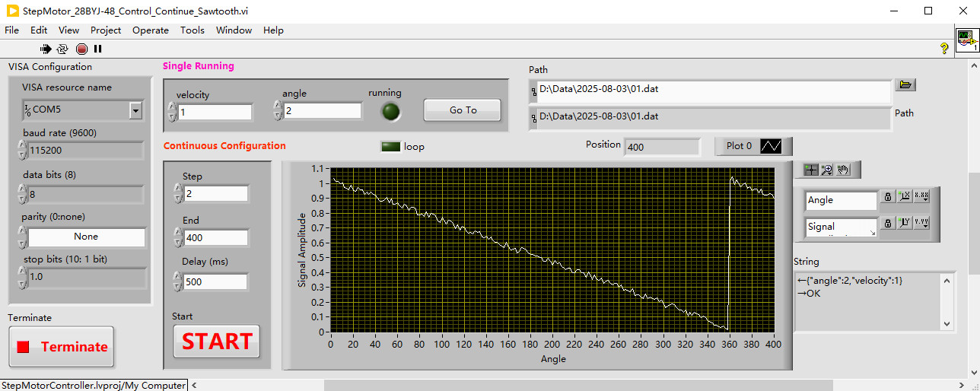Viewport: 980px width, 391px height.
Task: Click the Plot 0 legend label
Action: [739, 146]
